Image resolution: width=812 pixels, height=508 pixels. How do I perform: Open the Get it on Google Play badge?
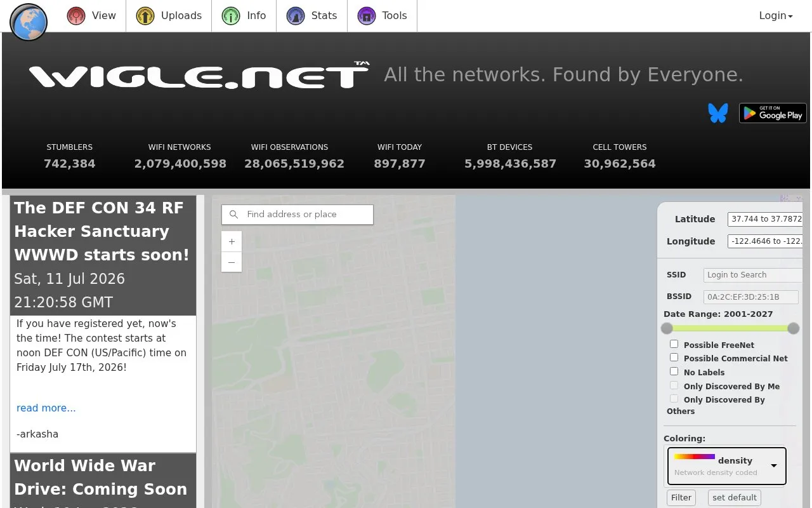[x=773, y=113]
